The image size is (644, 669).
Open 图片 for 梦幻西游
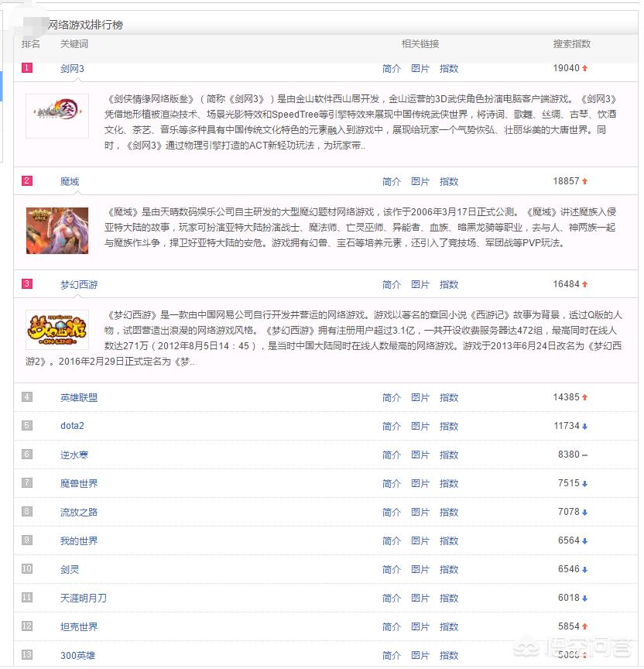(420, 285)
